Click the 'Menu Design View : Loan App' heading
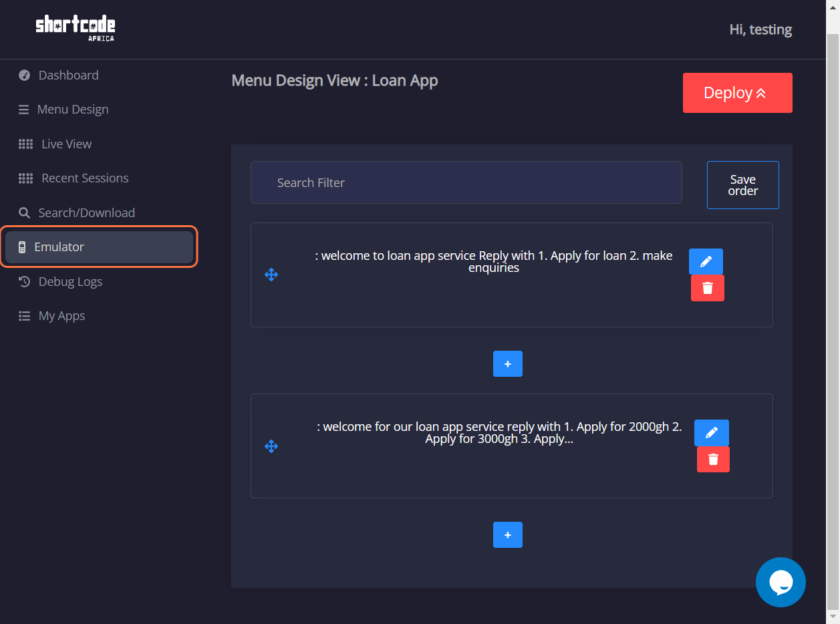Screen dimensions: 840x624 coord(335,81)
